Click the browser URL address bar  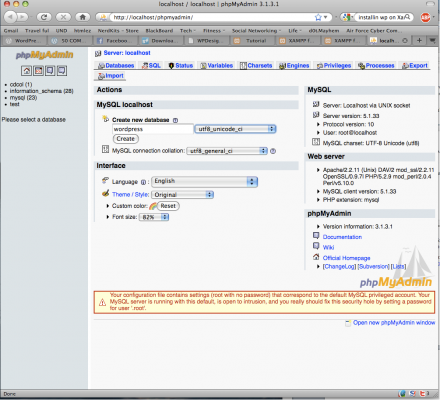tap(213, 17)
